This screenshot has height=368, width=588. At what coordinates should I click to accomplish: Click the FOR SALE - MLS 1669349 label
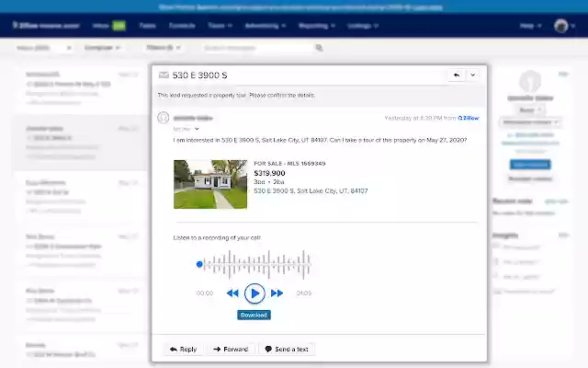click(x=290, y=164)
